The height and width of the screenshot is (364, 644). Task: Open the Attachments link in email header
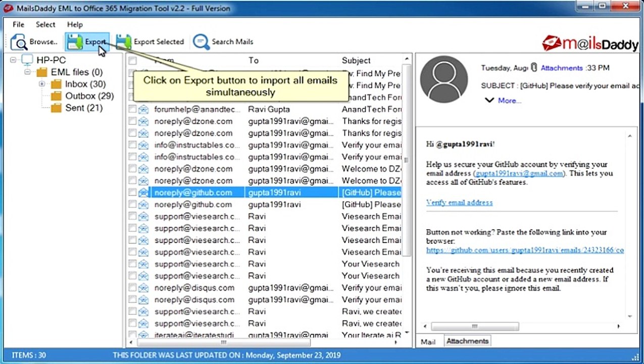click(x=561, y=68)
